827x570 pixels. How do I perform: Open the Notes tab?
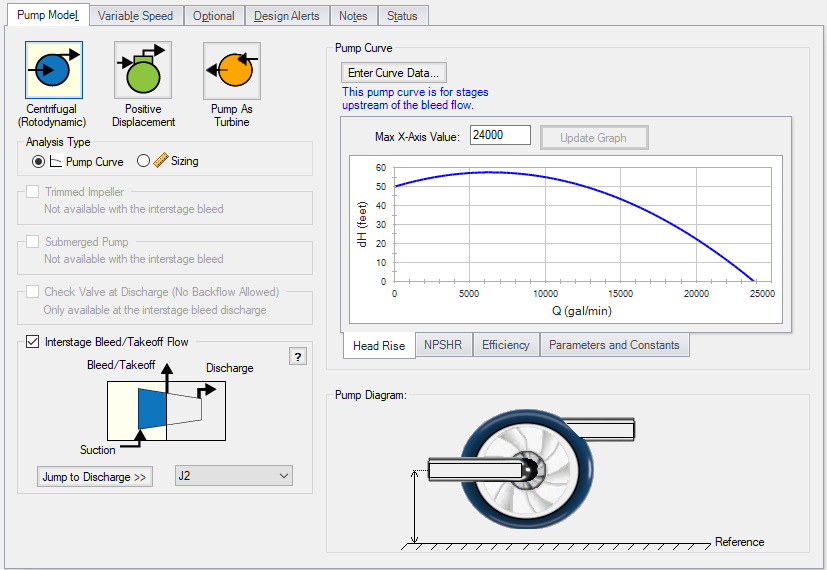click(x=353, y=16)
